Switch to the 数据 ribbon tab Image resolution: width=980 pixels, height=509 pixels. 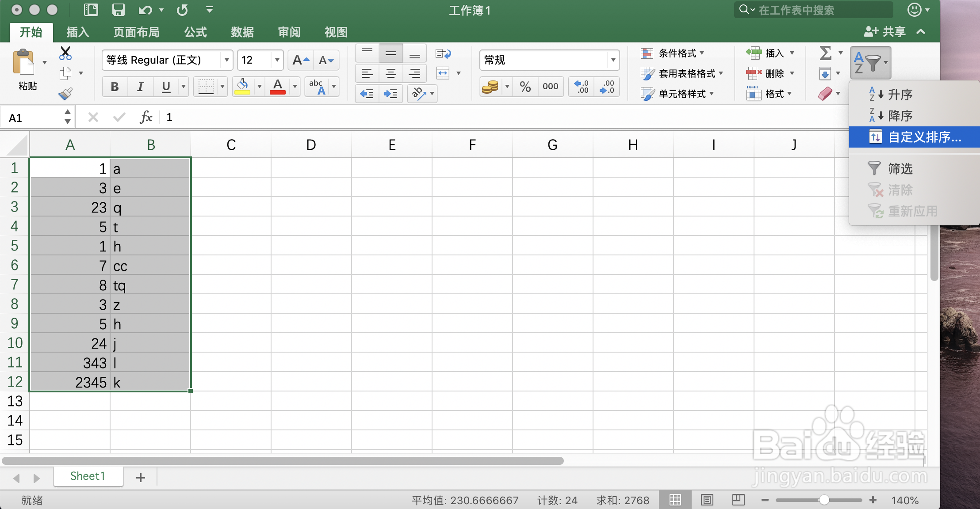pos(242,32)
